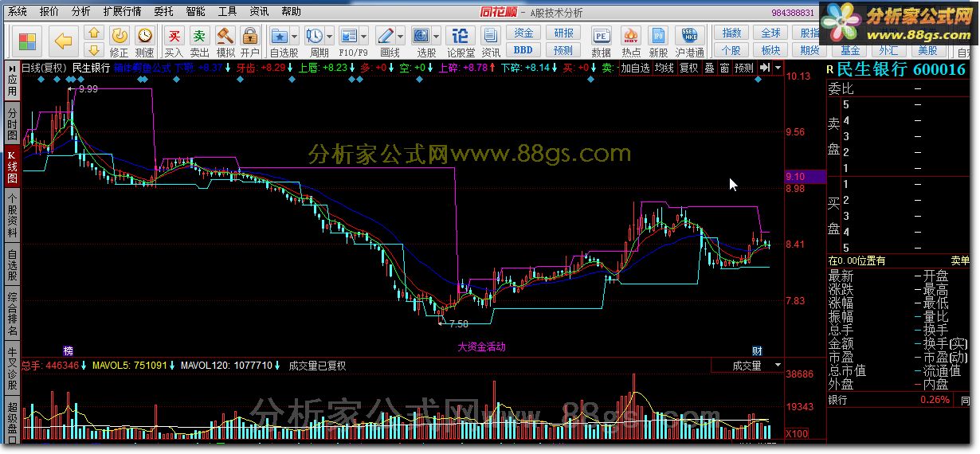Screen dimensions: 980x454
Task: Click the 财 marker on the chart
Action: (757, 350)
